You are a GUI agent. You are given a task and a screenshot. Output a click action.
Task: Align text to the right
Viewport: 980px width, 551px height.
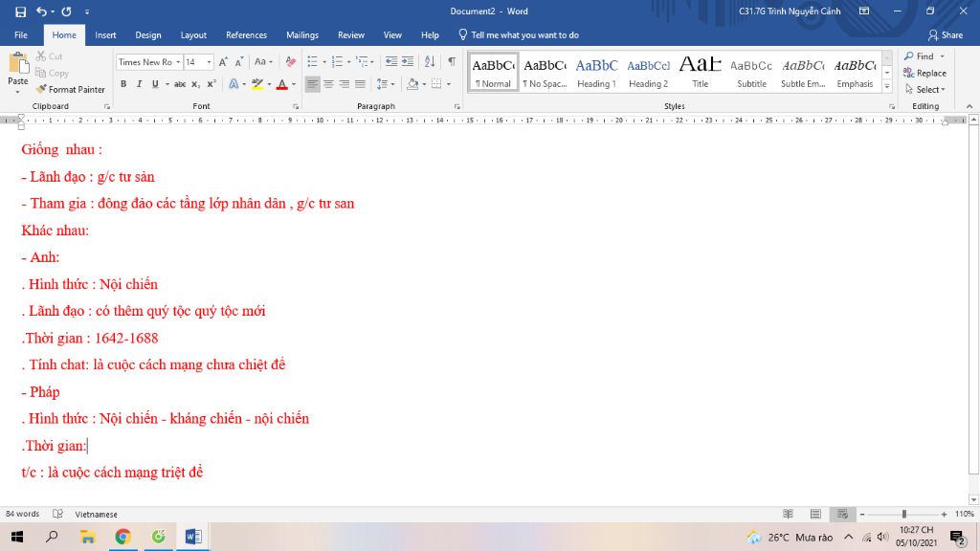pyautogui.click(x=345, y=84)
